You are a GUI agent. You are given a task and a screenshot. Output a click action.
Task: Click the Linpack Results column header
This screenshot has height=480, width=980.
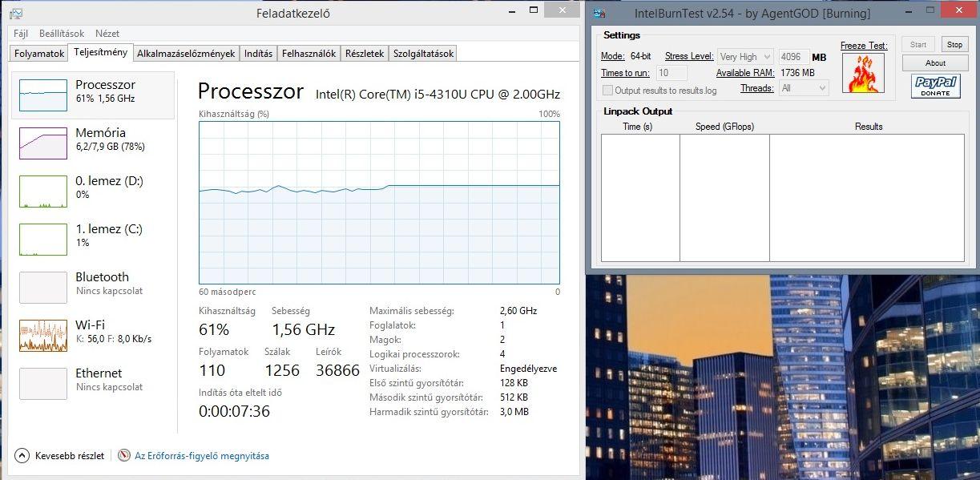click(868, 127)
